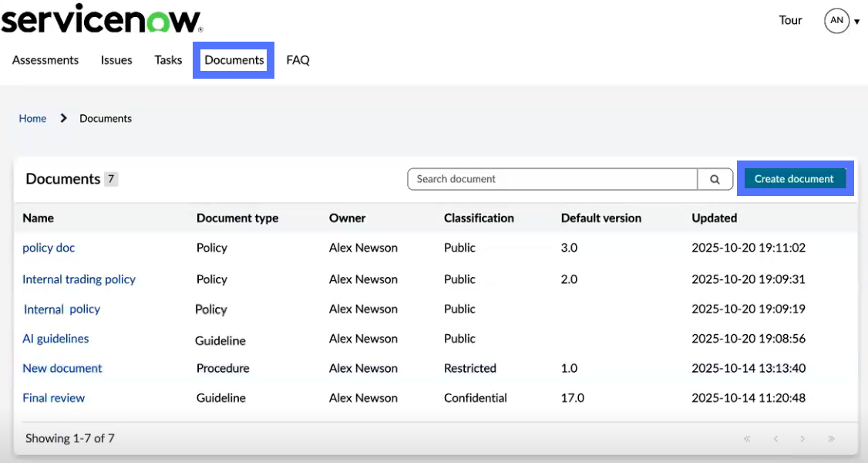Open the FAQ tab

(298, 60)
